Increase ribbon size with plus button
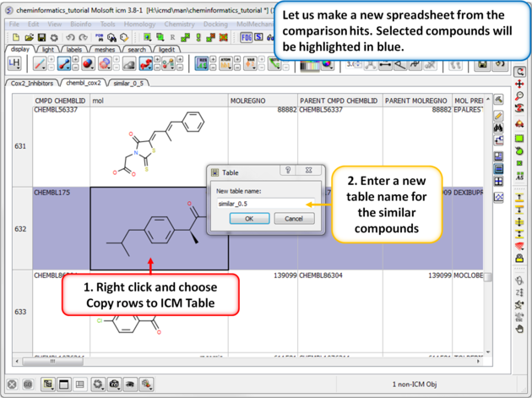This screenshot has height=398, width=532. (x=157, y=59)
